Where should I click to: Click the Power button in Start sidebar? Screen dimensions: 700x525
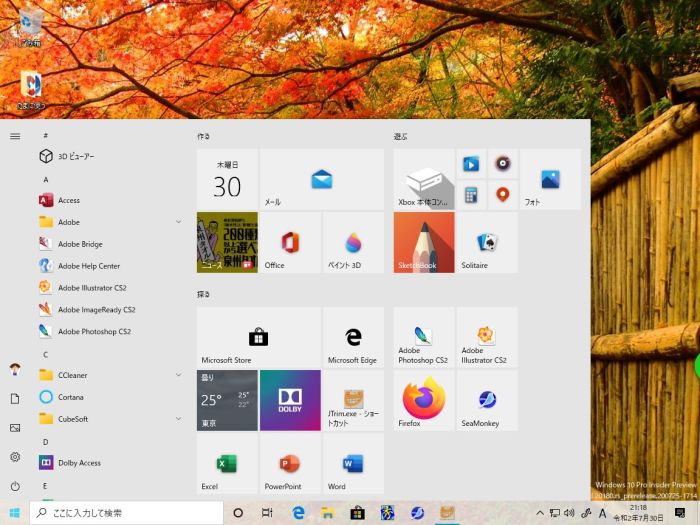(x=15, y=486)
